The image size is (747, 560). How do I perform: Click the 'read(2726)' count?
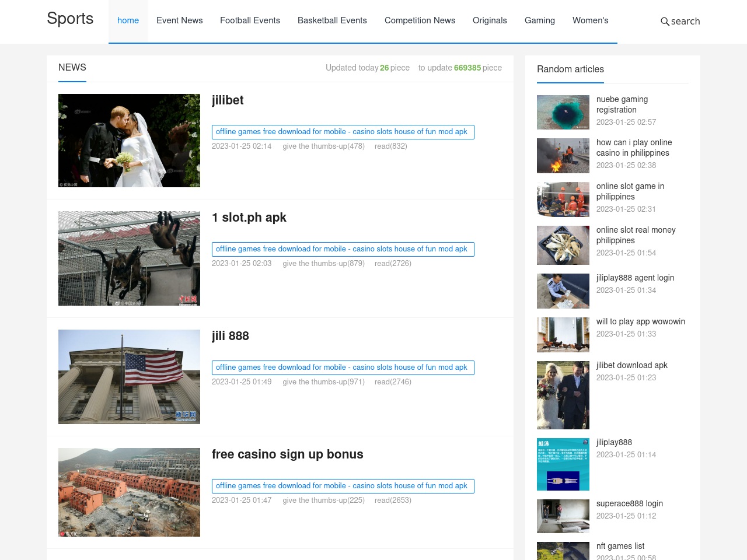point(393,264)
